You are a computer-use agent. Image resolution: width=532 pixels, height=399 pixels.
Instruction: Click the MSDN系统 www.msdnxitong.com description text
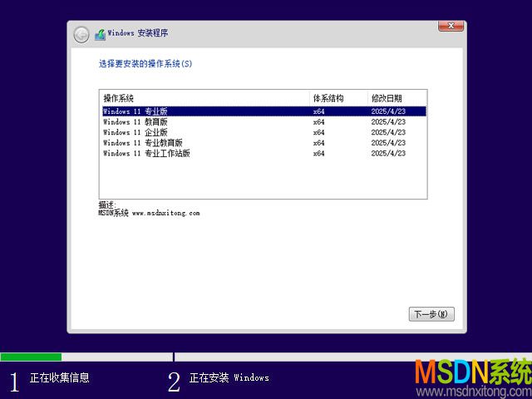coord(149,213)
